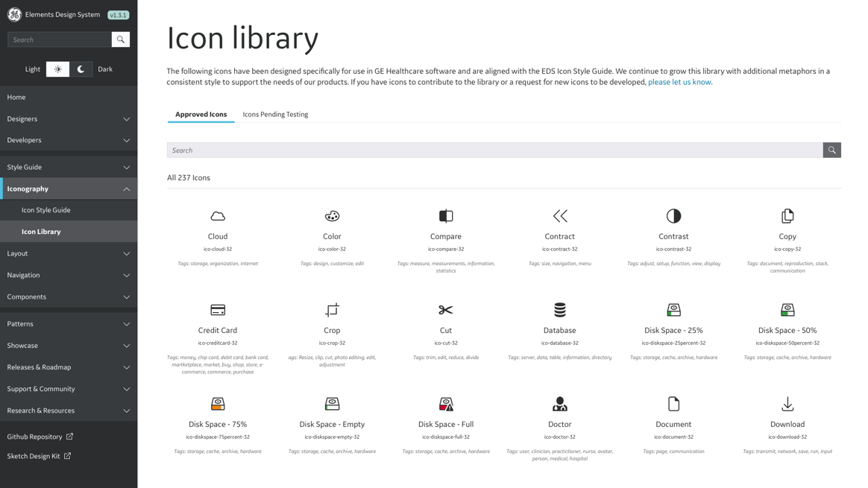Go to Home in the sidebar

coord(69,98)
